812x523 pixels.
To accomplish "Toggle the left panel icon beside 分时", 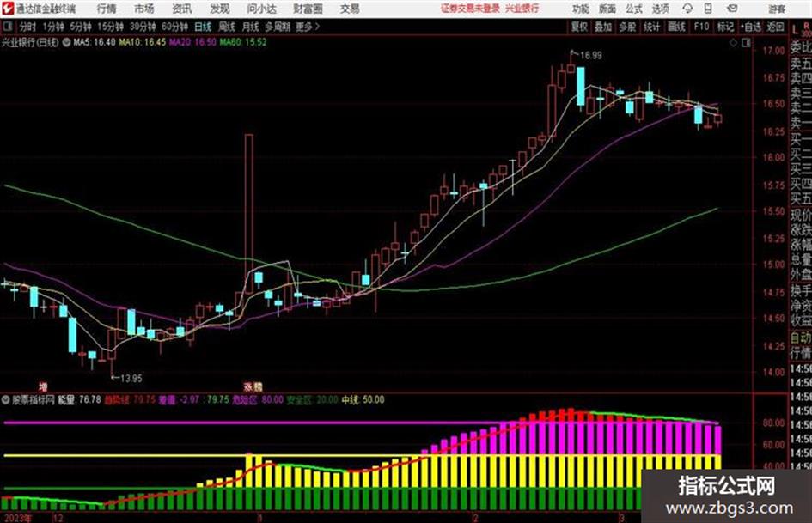I will (8, 27).
